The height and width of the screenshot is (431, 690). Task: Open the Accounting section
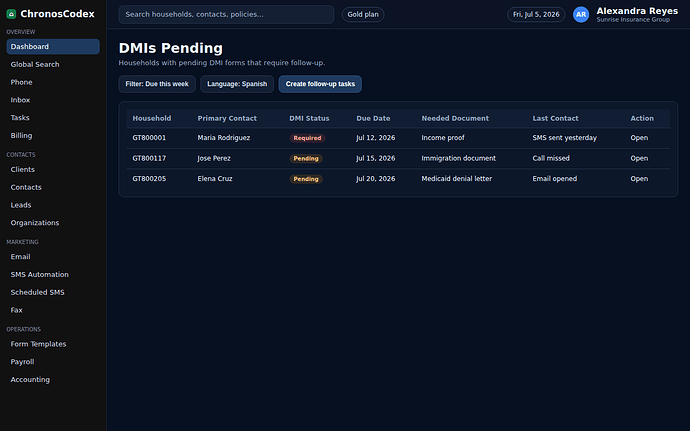[x=53, y=379]
